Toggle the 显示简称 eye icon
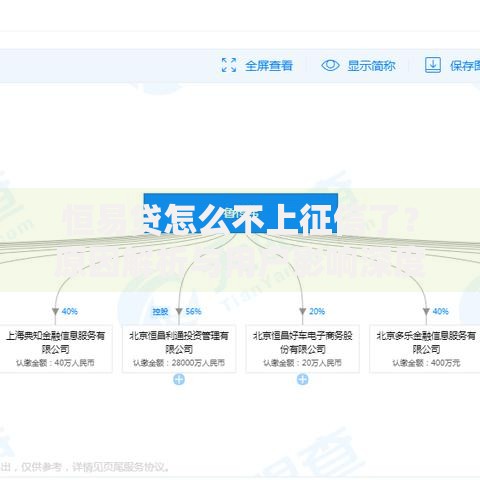 tap(330, 65)
